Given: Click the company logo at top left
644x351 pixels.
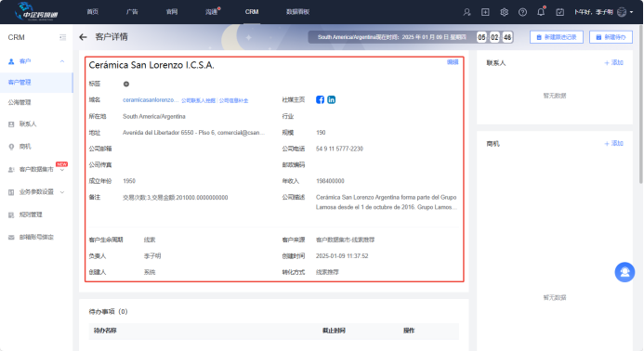Looking at the screenshot, I should [36, 11].
